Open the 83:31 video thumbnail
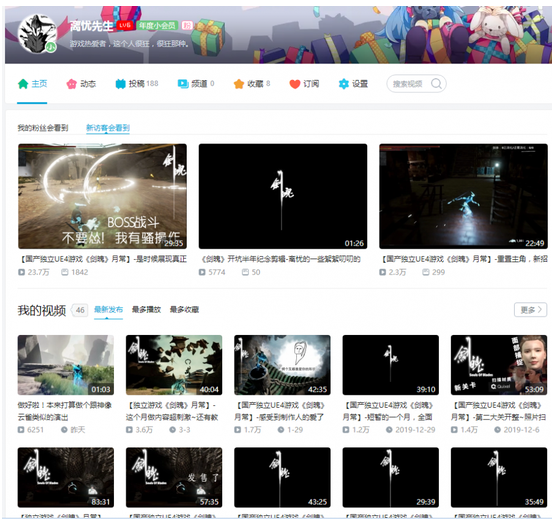Viewport: 557px width, 527px height. pyautogui.click(x=66, y=477)
